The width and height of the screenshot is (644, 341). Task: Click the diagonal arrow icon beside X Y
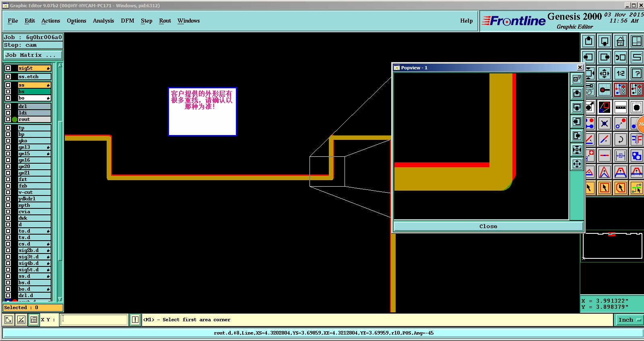tap(8, 320)
